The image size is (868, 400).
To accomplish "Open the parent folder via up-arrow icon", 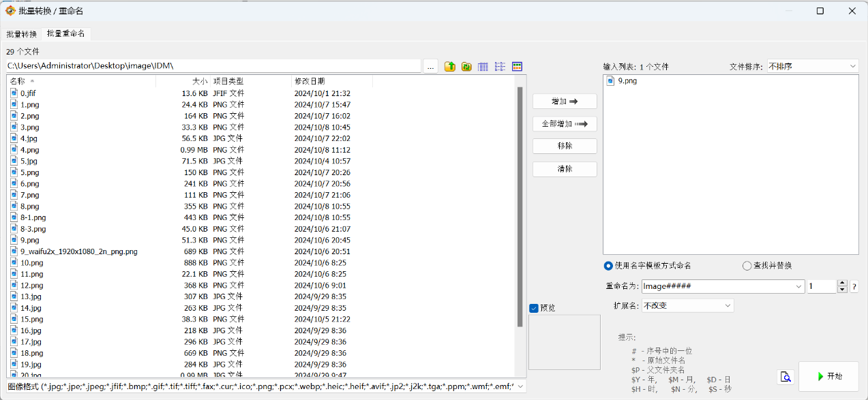I will click(x=449, y=66).
